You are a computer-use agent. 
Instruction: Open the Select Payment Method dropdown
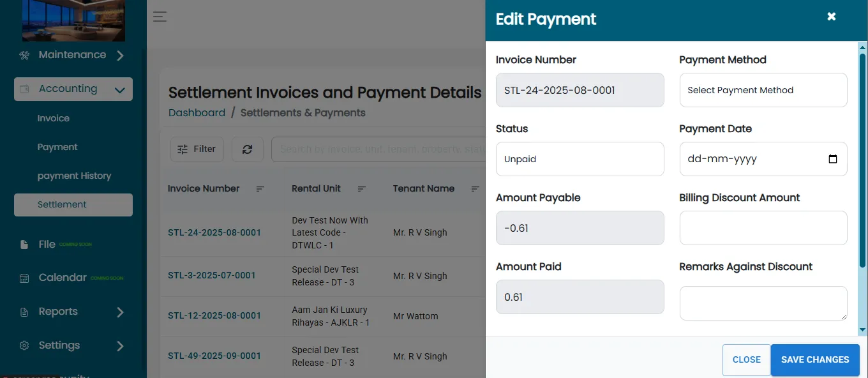pyautogui.click(x=763, y=90)
